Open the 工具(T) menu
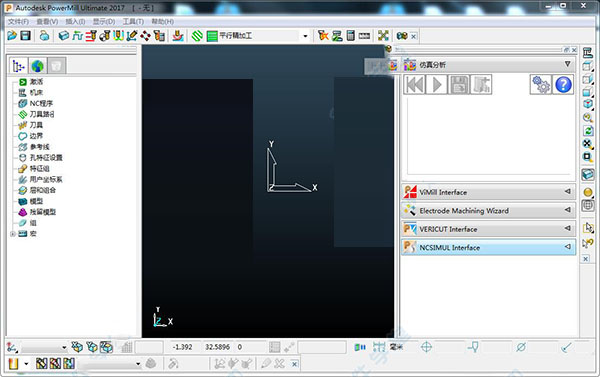 click(x=133, y=21)
